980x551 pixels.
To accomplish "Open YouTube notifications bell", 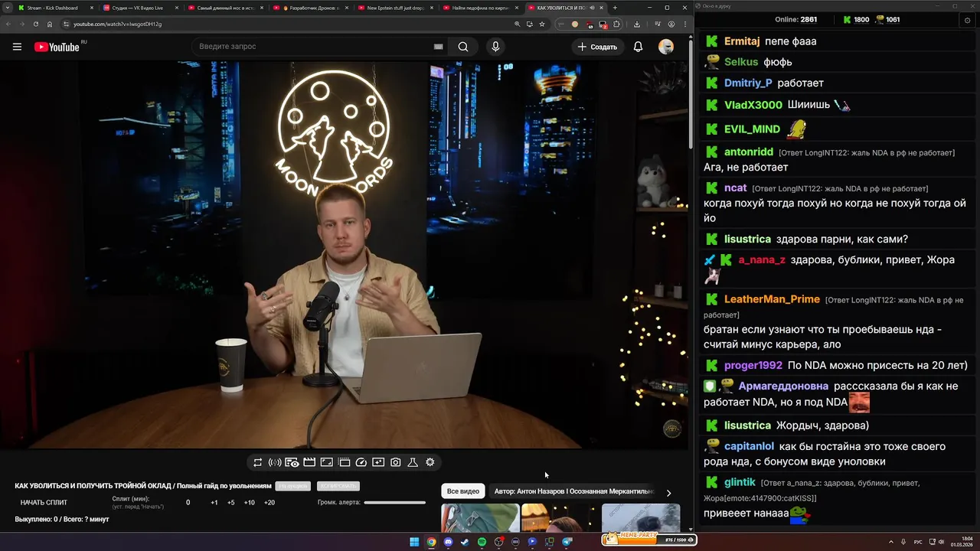I will (638, 47).
